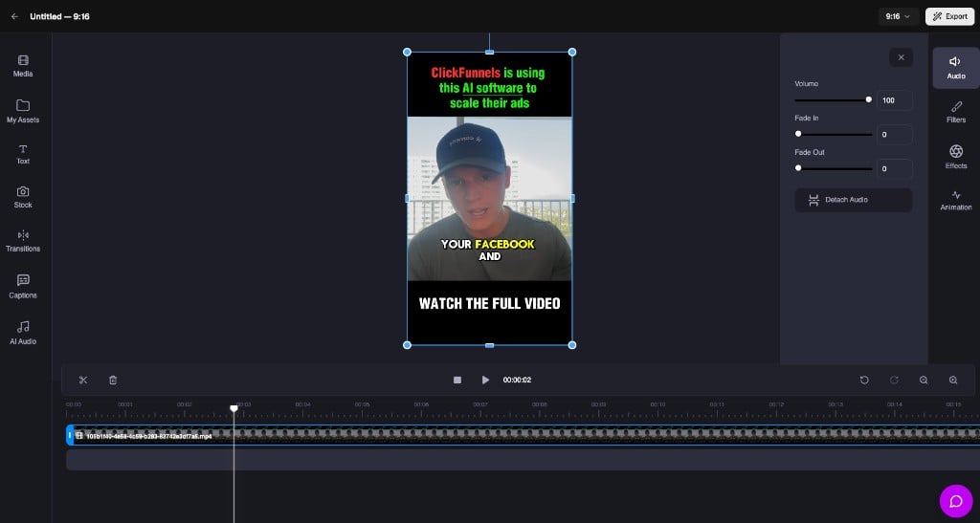Click the Detach Audio button
Image resolution: width=980 pixels, height=523 pixels.
click(x=853, y=200)
